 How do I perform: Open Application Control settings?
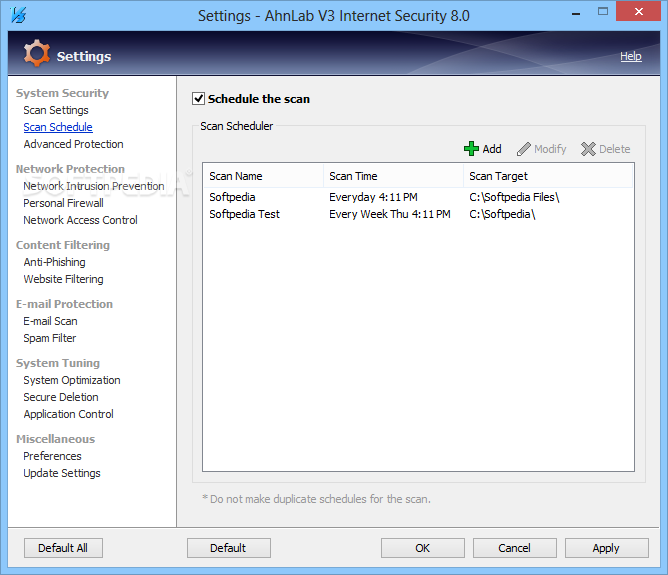click(x=69, y=414)
